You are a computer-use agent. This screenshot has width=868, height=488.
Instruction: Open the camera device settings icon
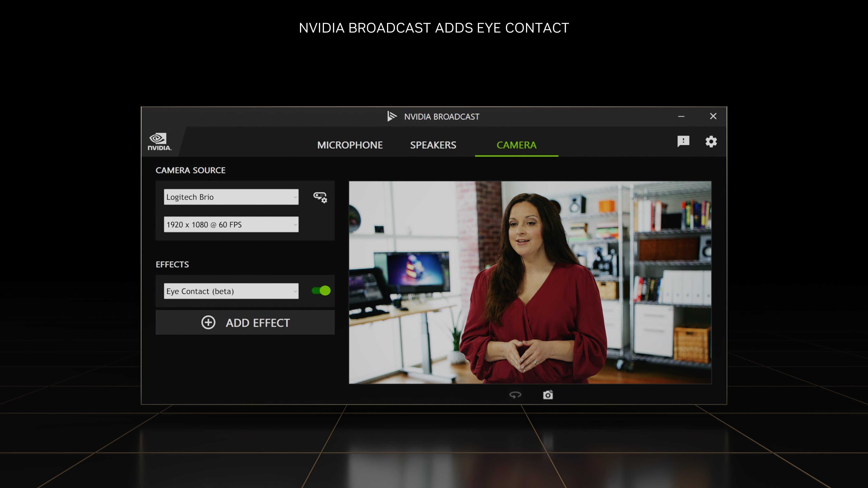[320, 197]
